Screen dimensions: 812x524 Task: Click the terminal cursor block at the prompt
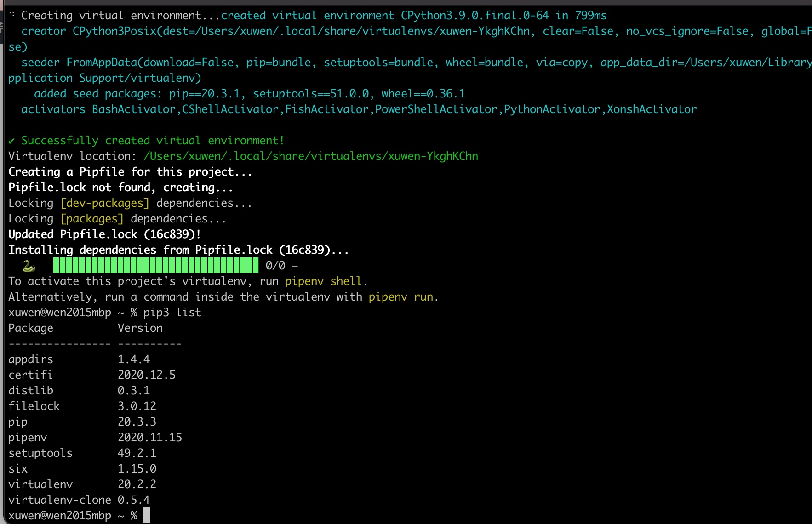tap(146, 515)
